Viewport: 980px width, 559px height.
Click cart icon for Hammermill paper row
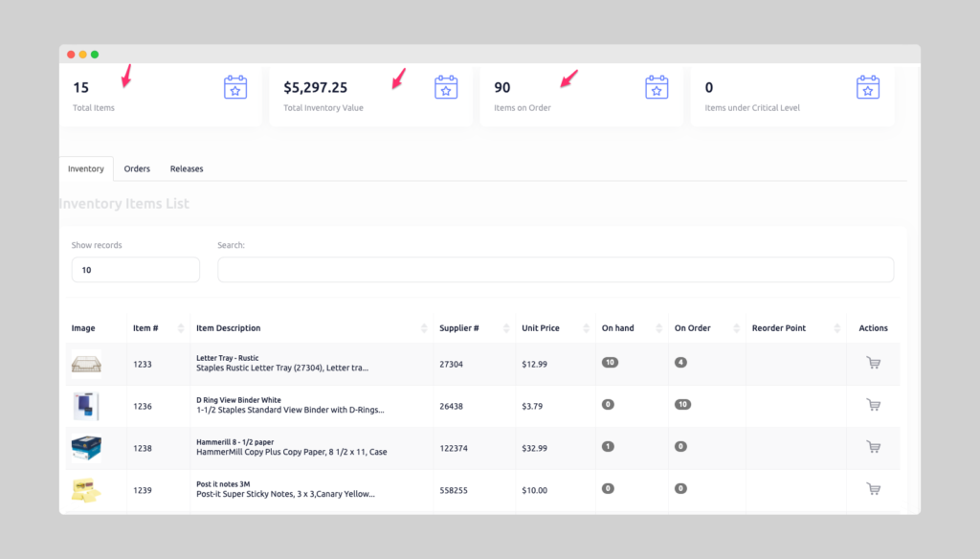point(873,447)
